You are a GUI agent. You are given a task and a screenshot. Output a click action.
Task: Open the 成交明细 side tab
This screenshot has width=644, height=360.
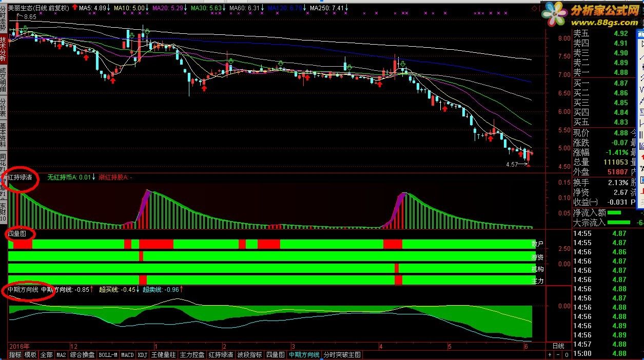3,81
